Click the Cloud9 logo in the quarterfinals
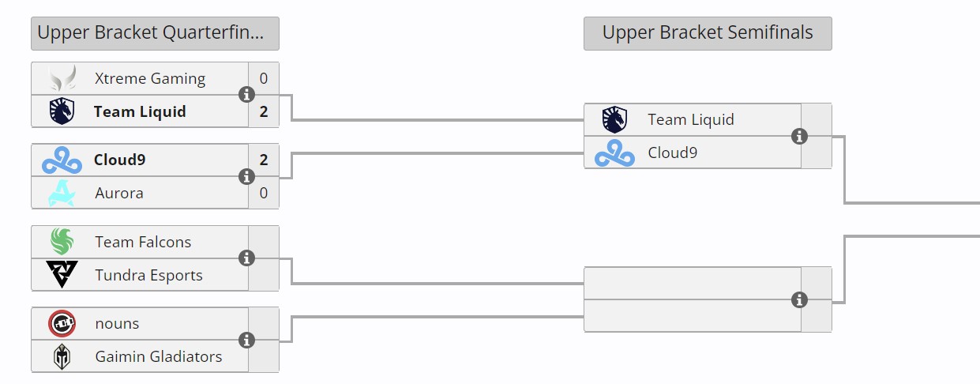 (x=62, y=160)
